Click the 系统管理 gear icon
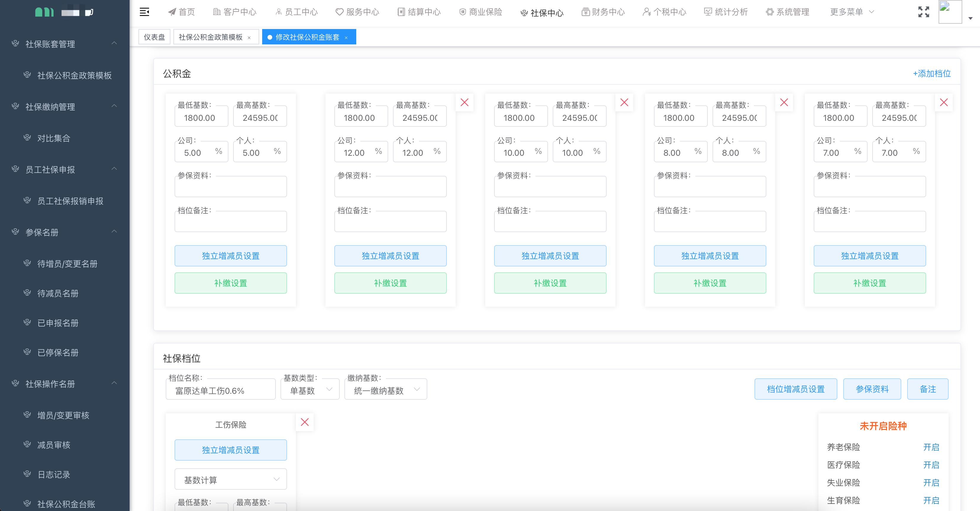Image resolution: width=980 pixels, height=511 pixels. (770, 12)
